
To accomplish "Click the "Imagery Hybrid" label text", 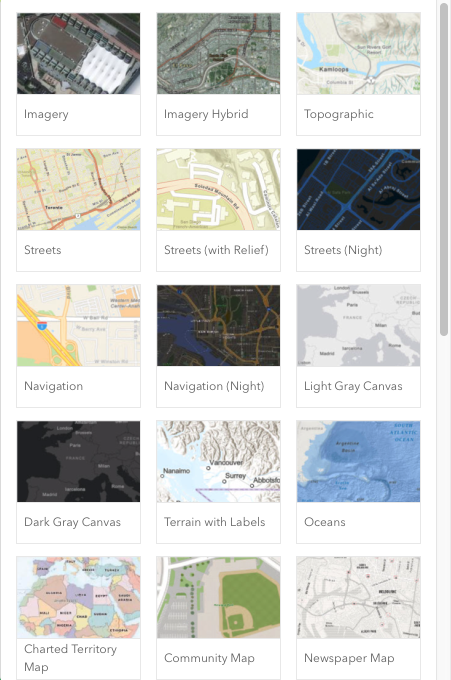I will (206, 114).
